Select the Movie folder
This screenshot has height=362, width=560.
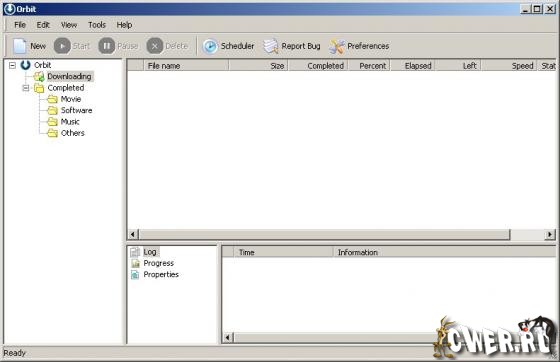(71, 99)
